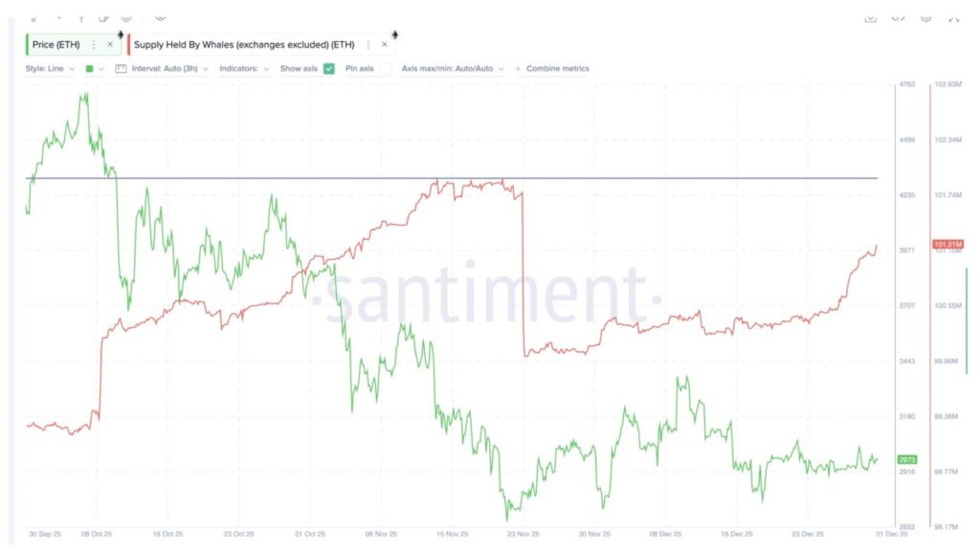Expand the chart to fullscreen
The width and height of the screenshot is (980, 550).
(x=953, y=17)
